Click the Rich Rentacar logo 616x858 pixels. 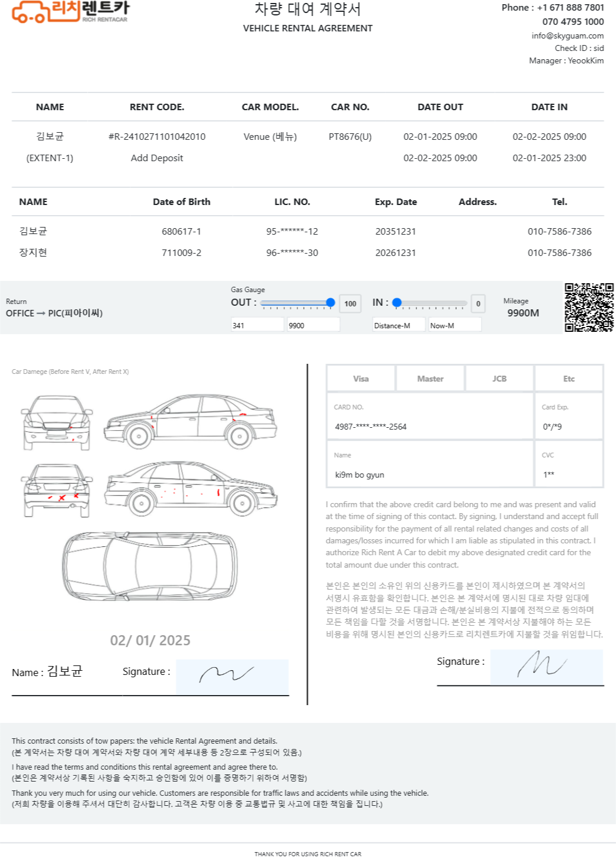[70, 12]
